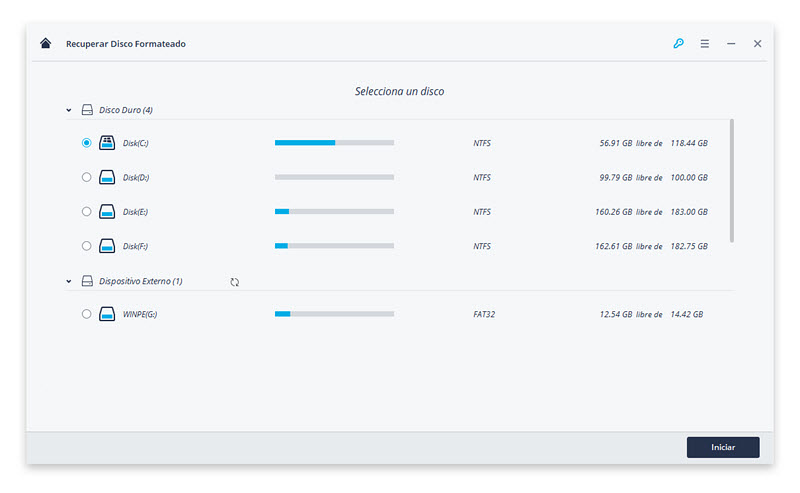
Task: Click the 100.00 GB total size
Action: coord(689,178)
